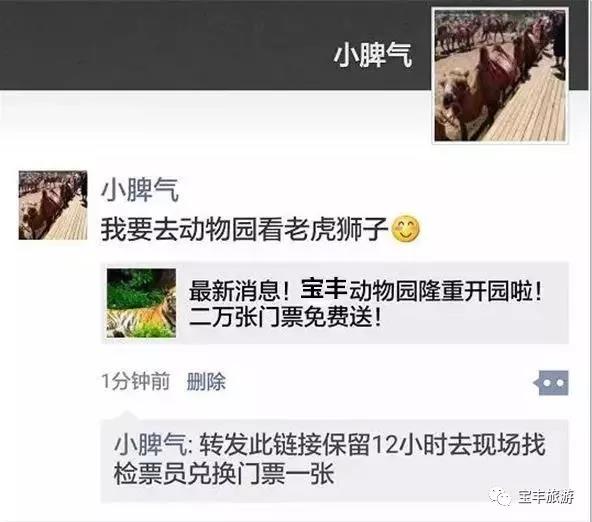This screenshot has height=522, width=592.
Task: Delete the post via 删除 link
Action: click(206, 382)
